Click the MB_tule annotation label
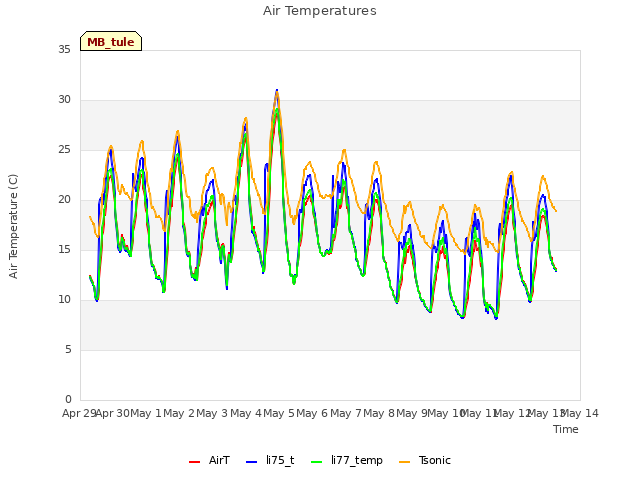Screen dimensions: 640x480 tap(111, 42)
